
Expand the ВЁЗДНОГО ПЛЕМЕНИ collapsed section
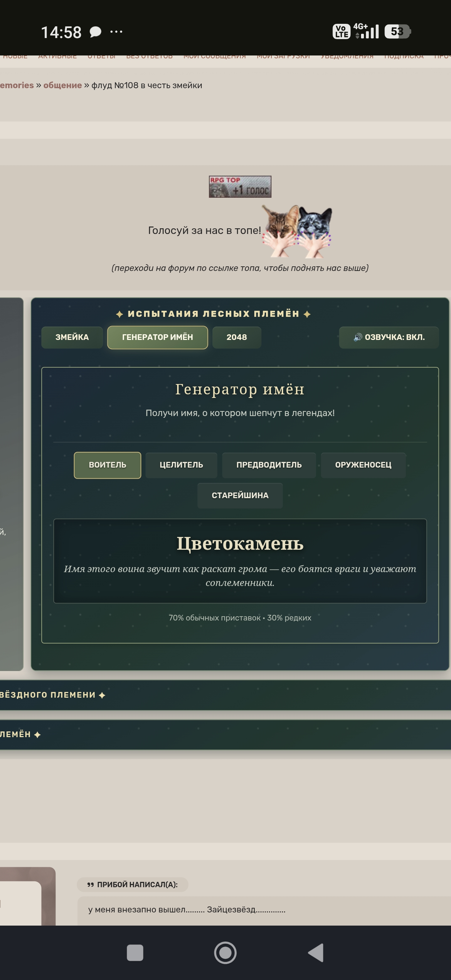click(225, 695)
